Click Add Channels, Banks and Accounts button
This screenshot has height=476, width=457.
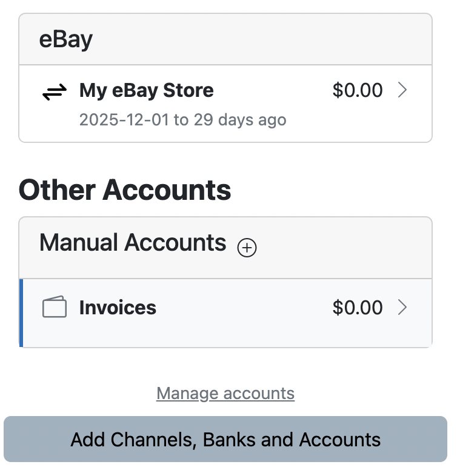pyautogui.click(x=225, y=439)
